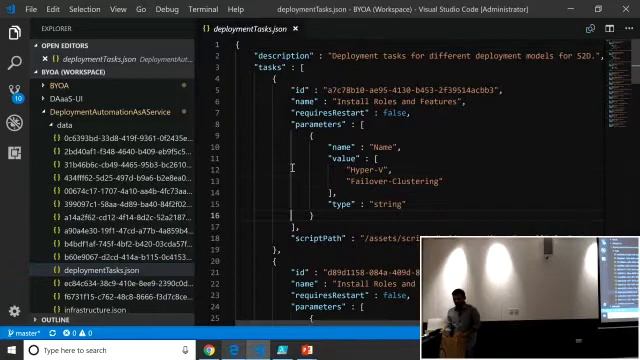Click the VS Code logo in title bar
This screenshot has width=640, height=360.
[11, 9]
